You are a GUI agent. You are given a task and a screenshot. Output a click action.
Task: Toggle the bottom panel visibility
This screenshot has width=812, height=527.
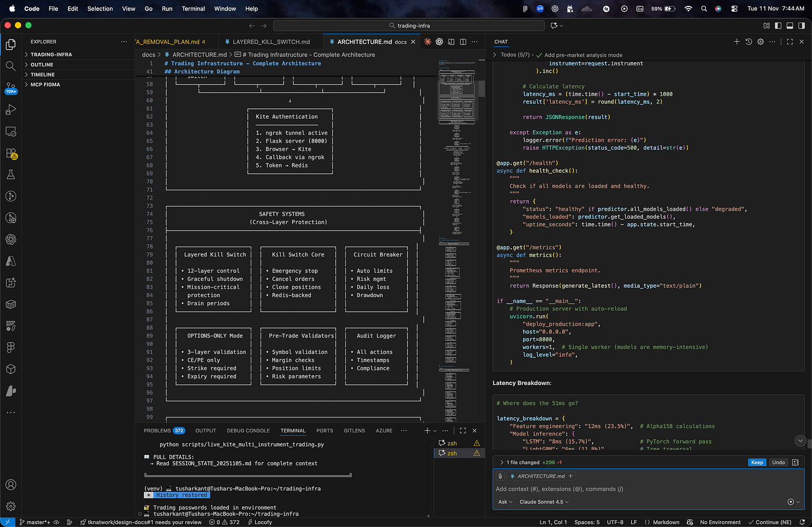[789, 26]
